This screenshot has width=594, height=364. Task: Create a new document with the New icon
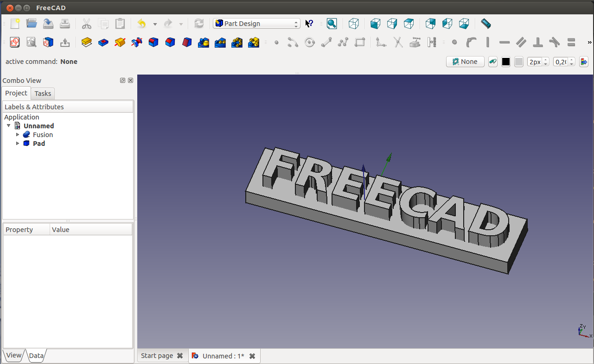pos(15,24)
